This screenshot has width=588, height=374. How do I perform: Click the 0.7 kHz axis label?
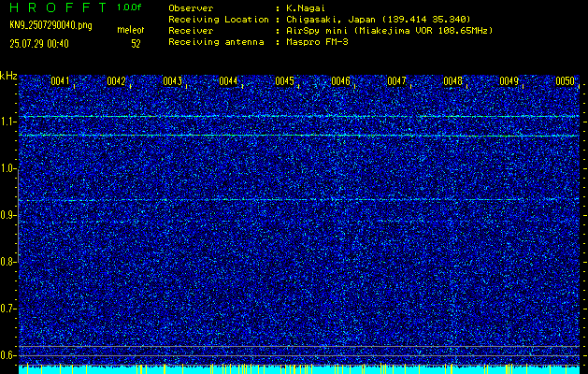tap(7, 309)
